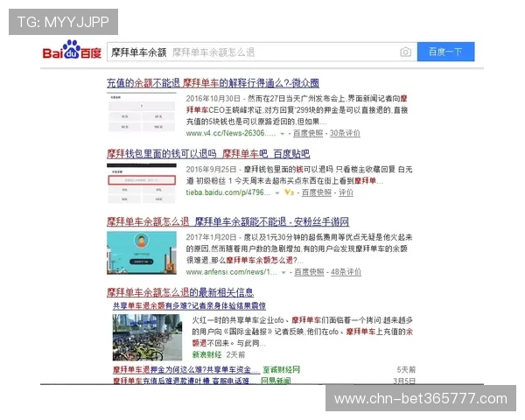Click the 新浪财经 source label
Viewport: 525px width, 420px height.
point(206,354)
